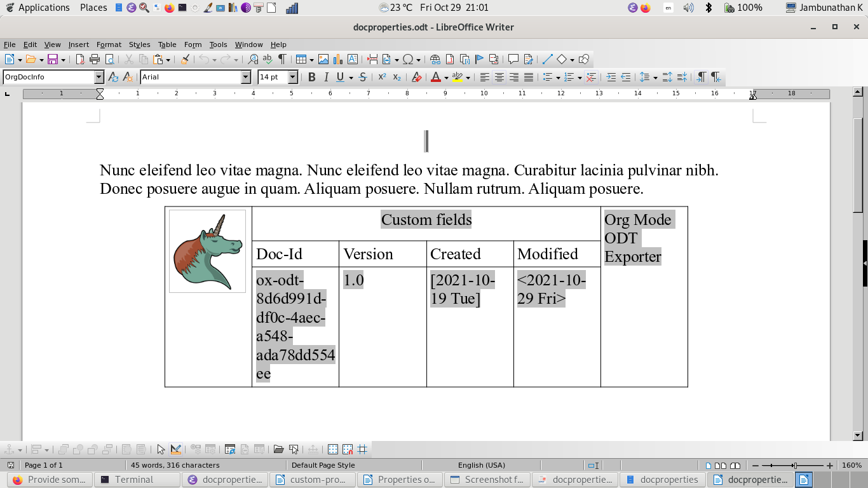Click the English (USA) language status field

coord(482,465)
